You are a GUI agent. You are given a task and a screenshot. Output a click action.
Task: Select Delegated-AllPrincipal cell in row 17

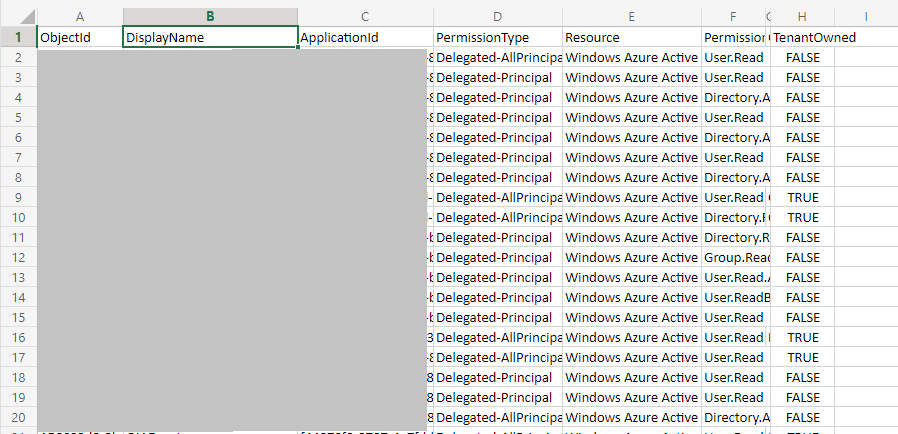498,357
